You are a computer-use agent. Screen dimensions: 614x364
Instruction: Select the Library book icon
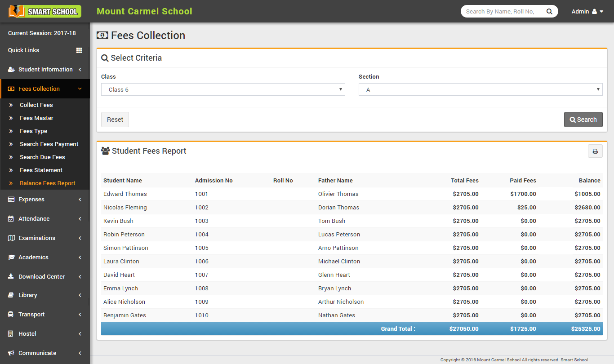click(10, 295)
